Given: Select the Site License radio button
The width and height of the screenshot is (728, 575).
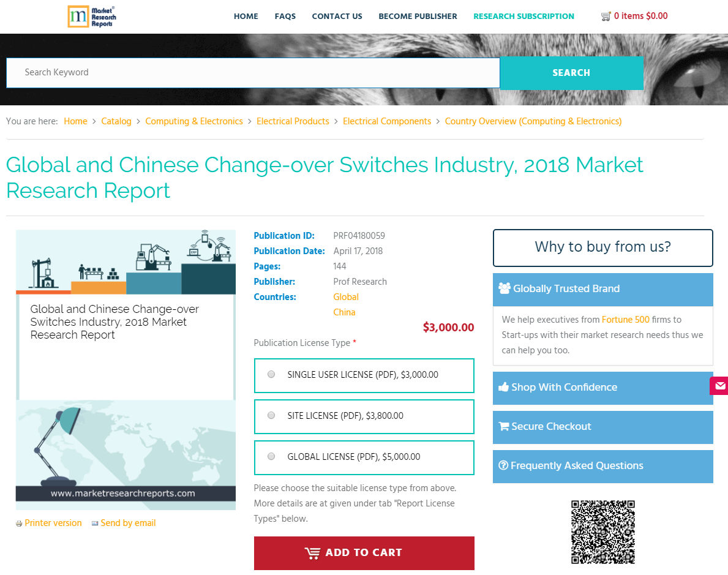Looking at the screenshot, I should tap(271, 415).
